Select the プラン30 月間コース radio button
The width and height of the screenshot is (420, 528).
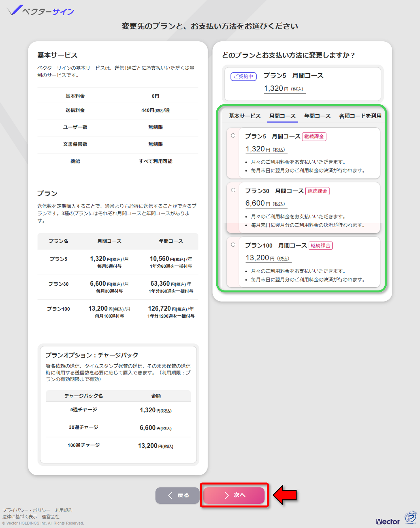click(233, 190)
